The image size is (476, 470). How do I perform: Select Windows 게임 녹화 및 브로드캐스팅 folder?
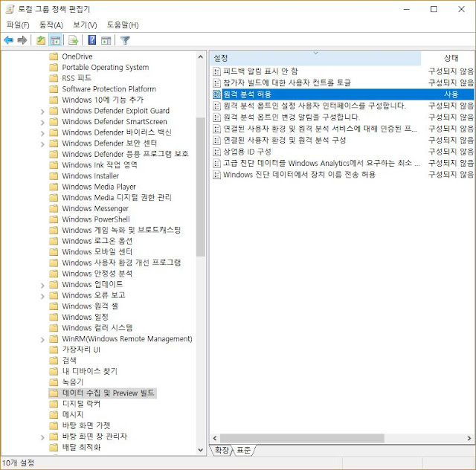pos(121,230)
